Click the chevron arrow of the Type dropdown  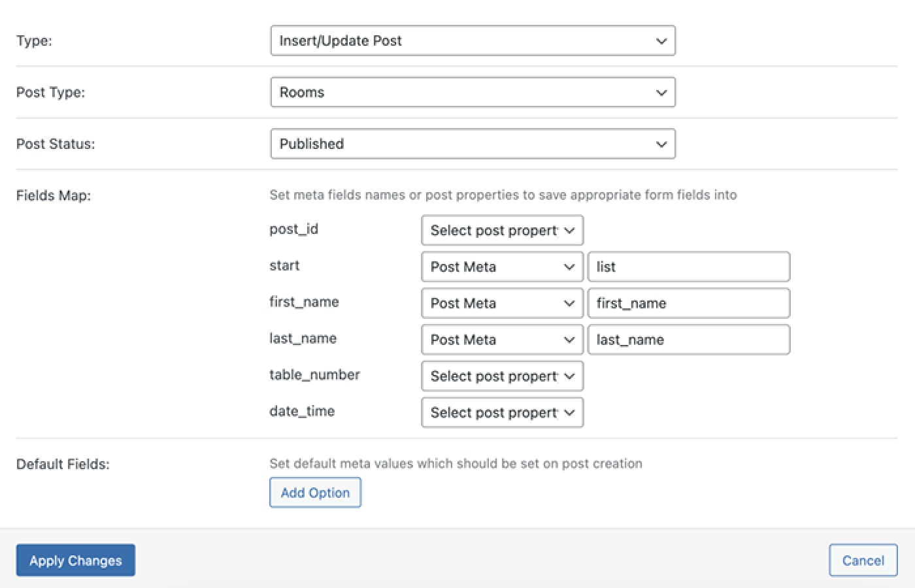click(661, 41)
